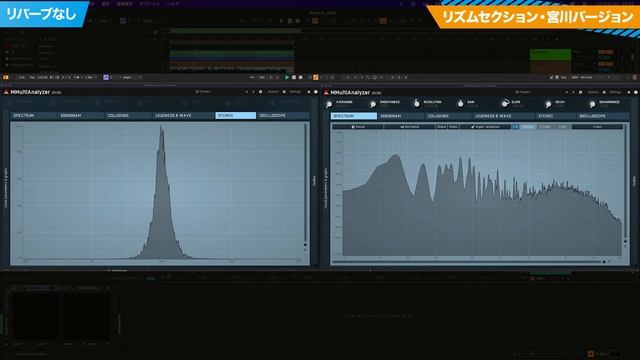This screenshot has height=360, width=640.
Task: Start playback with green DAW play button
Action: pos(287,77)
